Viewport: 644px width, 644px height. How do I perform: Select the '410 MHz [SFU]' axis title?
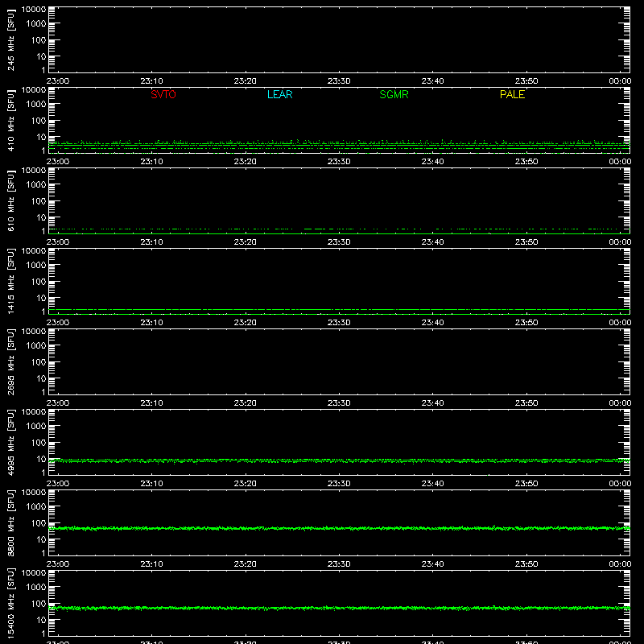coord(10,120)
